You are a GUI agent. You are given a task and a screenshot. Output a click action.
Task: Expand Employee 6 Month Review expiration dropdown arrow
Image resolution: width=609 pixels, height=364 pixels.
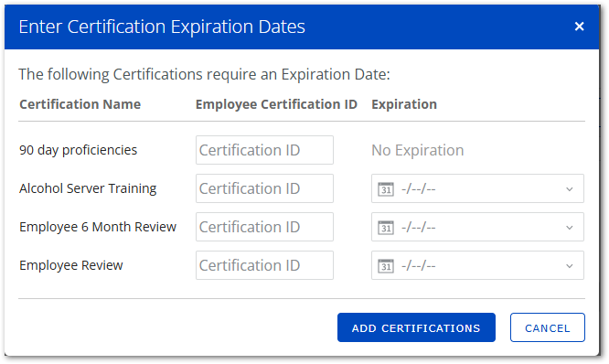coord(570,228)
